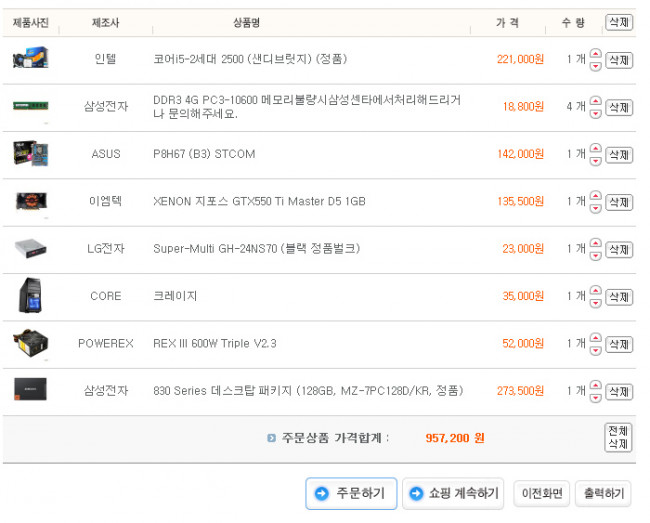
Task: Increase quantity of Intel Core i5 2500
Action: coord(596,54)
